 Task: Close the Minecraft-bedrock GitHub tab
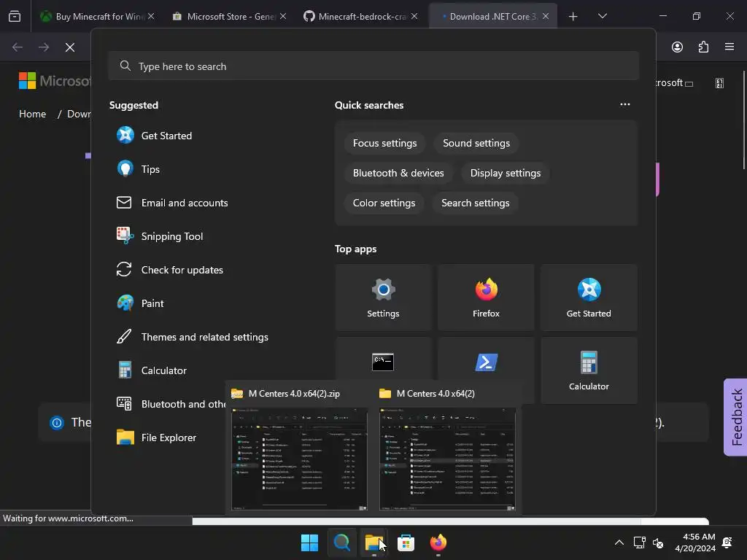point(414,16)
